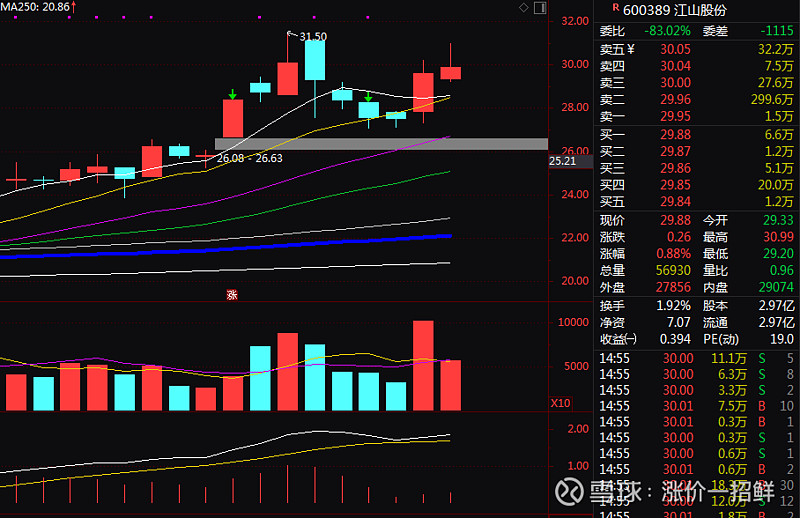Click the diamond marker icon above chart

pos(523,7)
